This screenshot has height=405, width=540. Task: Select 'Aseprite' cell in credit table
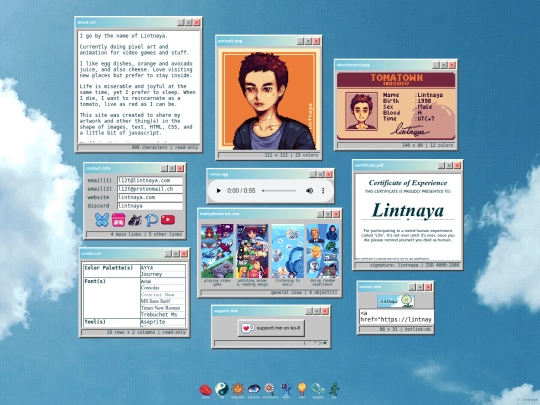click(163, 322)
